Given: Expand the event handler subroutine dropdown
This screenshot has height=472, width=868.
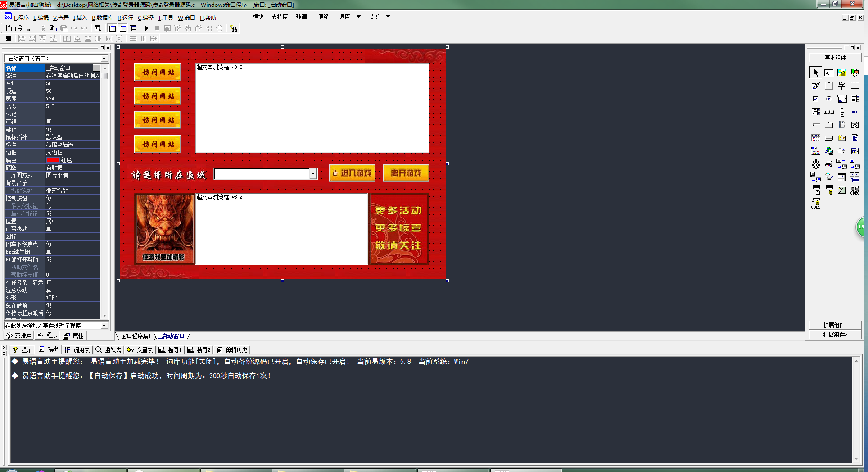Looking at the screenshot, I should 104,326.
